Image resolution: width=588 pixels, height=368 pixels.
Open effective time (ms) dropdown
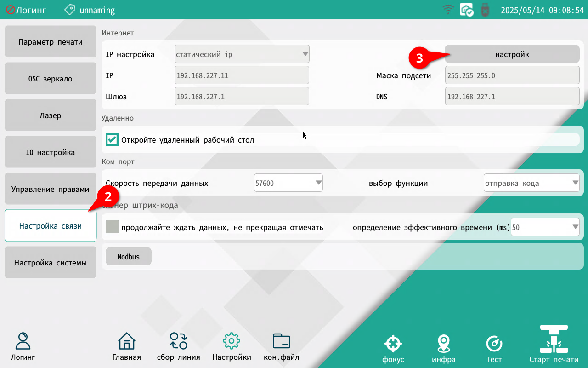click(x=545, y=227)
